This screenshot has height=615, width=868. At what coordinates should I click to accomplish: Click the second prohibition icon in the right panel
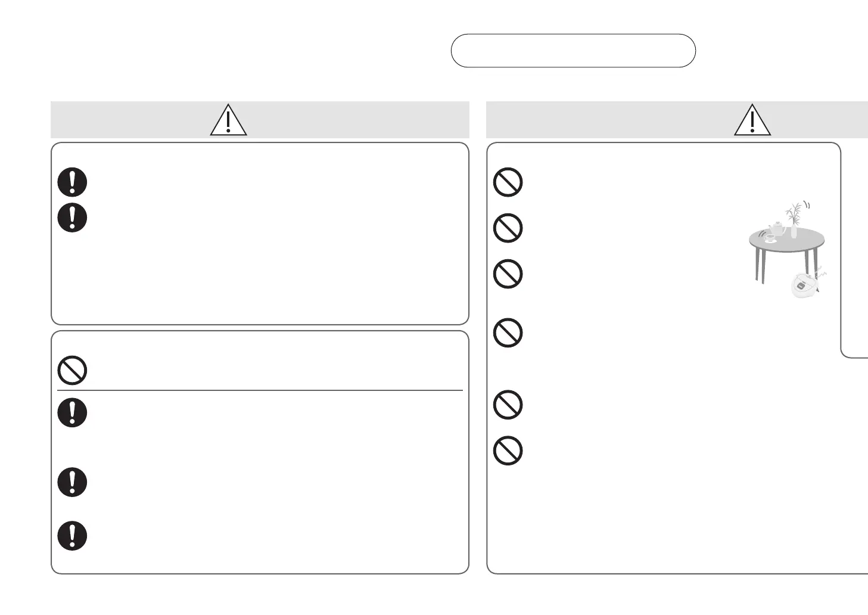(508, 228)
